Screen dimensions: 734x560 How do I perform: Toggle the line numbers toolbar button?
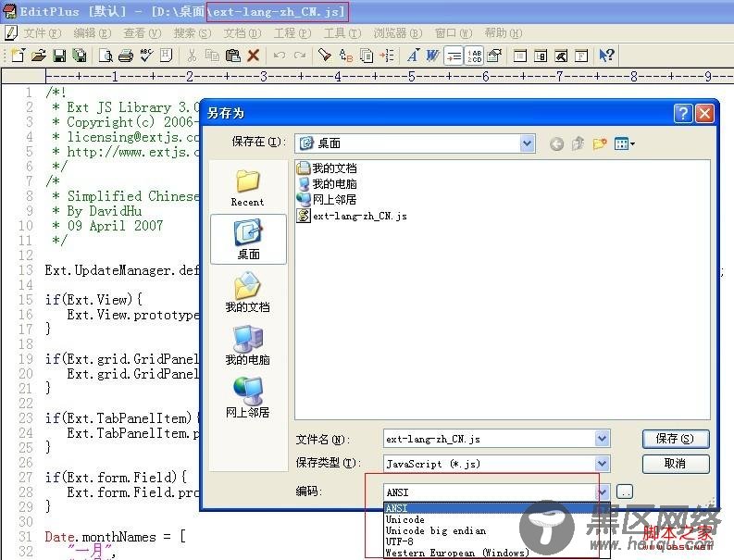click(474, 56)
